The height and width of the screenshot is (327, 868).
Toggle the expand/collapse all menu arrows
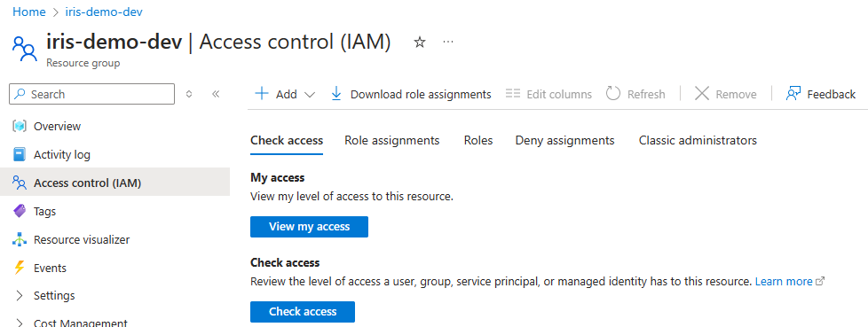pyautogui.click(x=189, y=94)
